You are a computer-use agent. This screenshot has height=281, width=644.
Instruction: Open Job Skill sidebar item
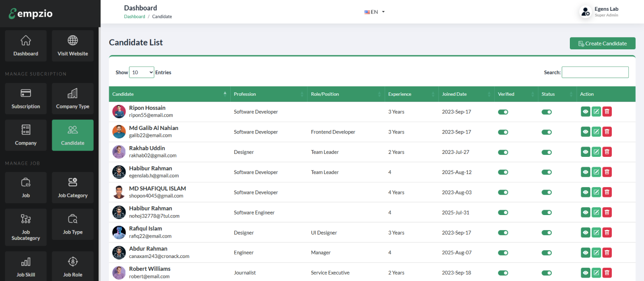pyautogui.click(x=26, y=266)
